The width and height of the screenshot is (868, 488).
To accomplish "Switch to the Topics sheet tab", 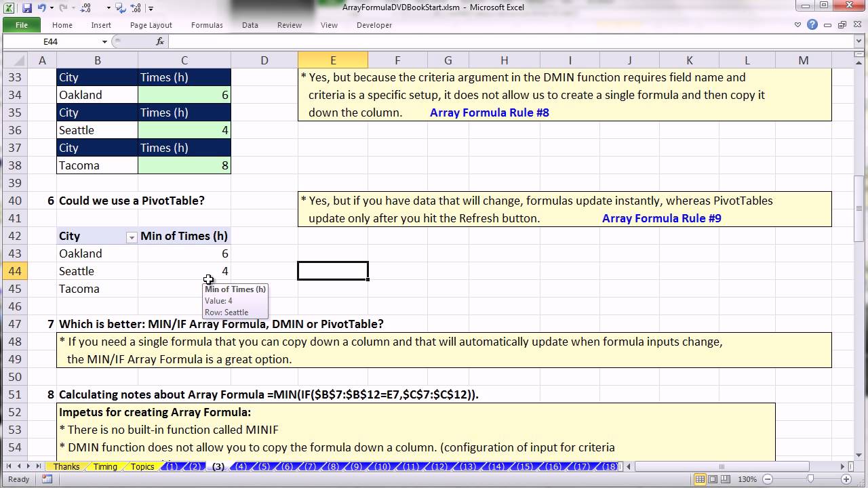I will coord(142,466).
